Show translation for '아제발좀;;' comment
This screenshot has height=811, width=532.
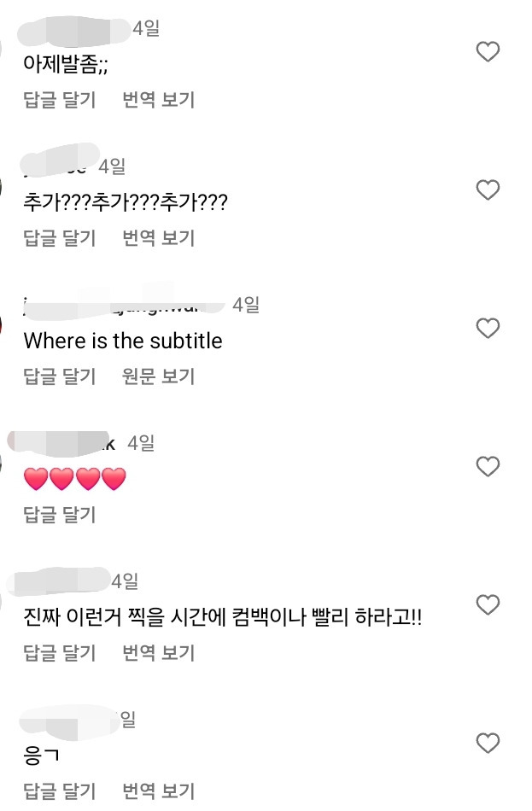tap(159, 100)
